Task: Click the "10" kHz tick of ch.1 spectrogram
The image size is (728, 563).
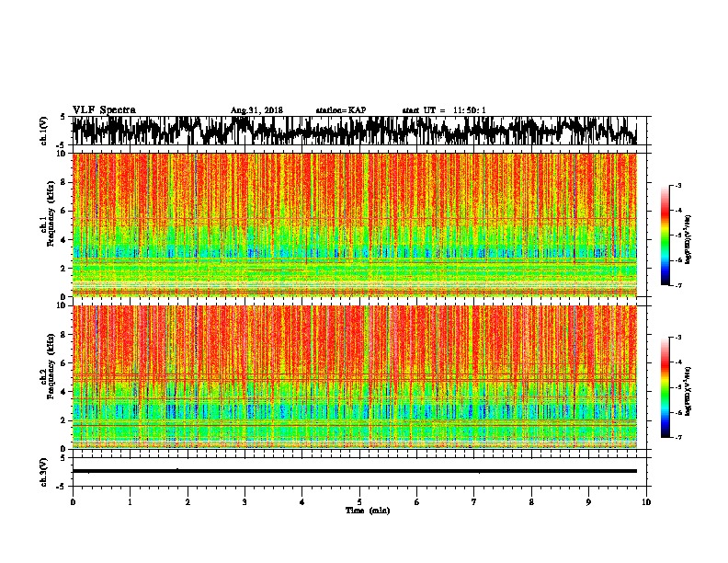Action: [63, 154]
